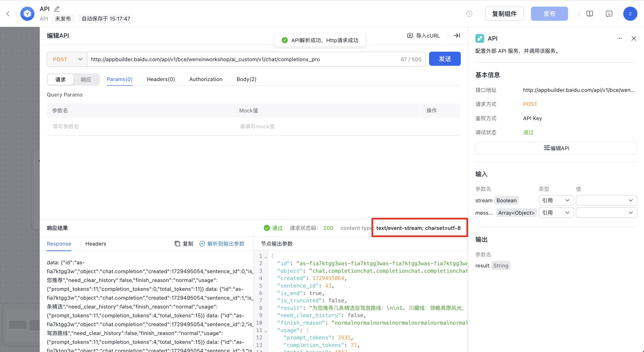This screenshot has height=352, width=644.
Task: Go back using the top-left arrow
Action: tap(8, 13)
